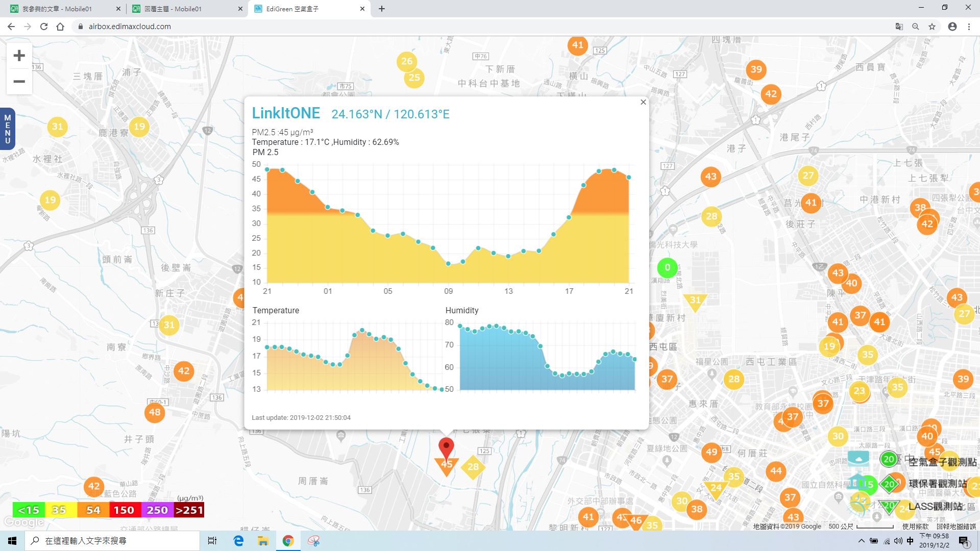
Task: Click the Windows taskbar search box
Action: coord(112,541)
